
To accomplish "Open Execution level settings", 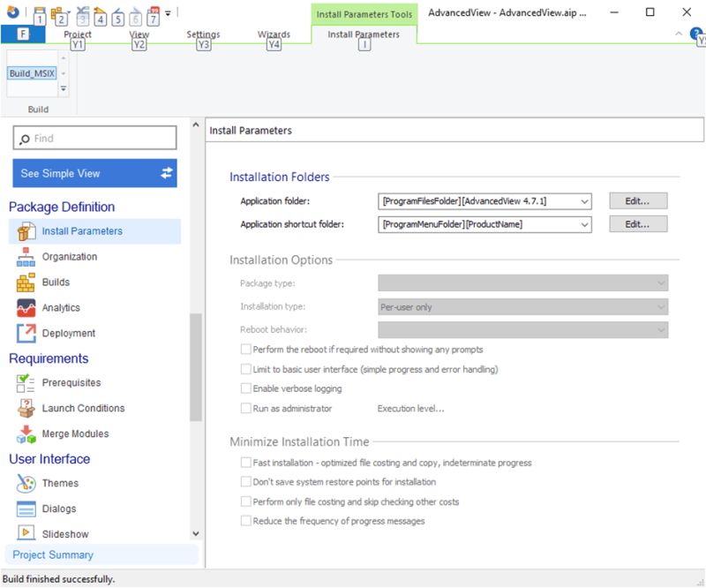I will point(411,408).
